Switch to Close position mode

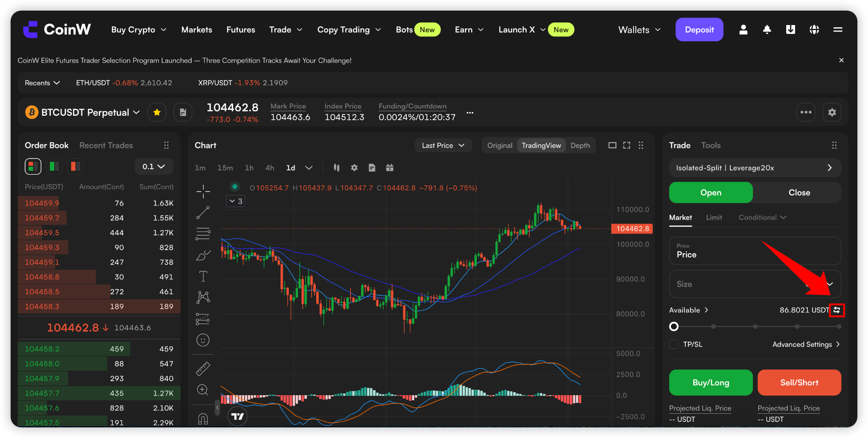(x=799, y=192)
